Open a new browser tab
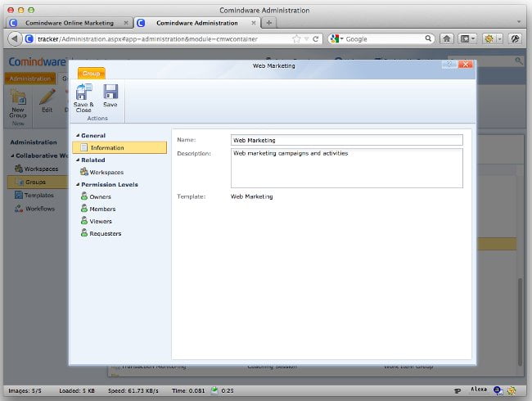532x401 pixels. point(269,23)
